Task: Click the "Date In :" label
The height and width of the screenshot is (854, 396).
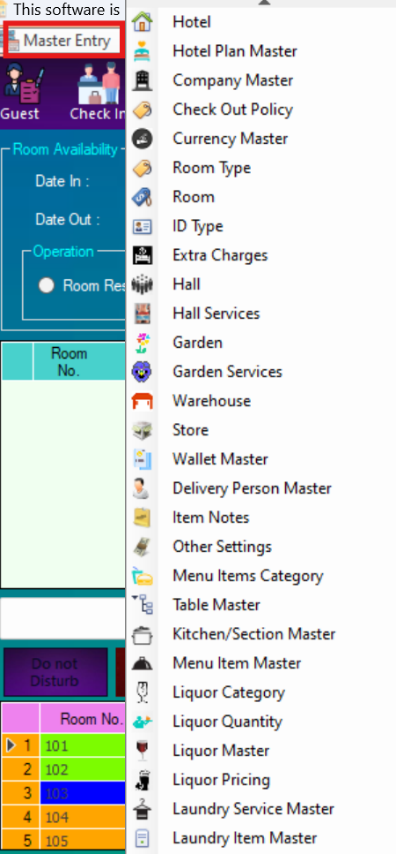Action: 62,181
